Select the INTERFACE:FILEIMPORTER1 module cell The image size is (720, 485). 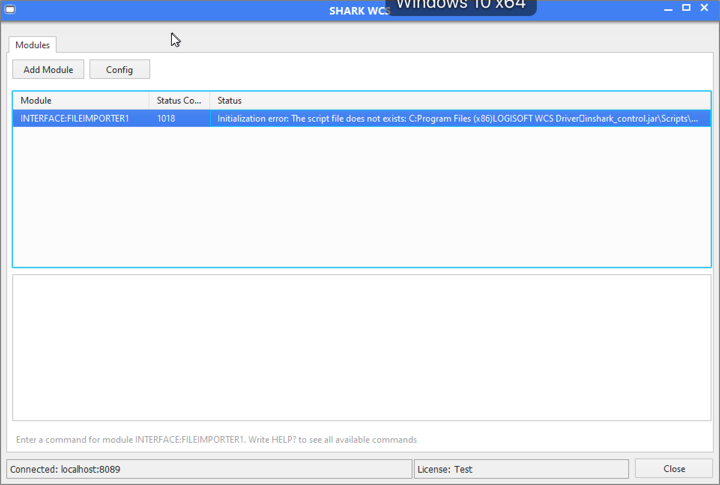pos(81,118)
